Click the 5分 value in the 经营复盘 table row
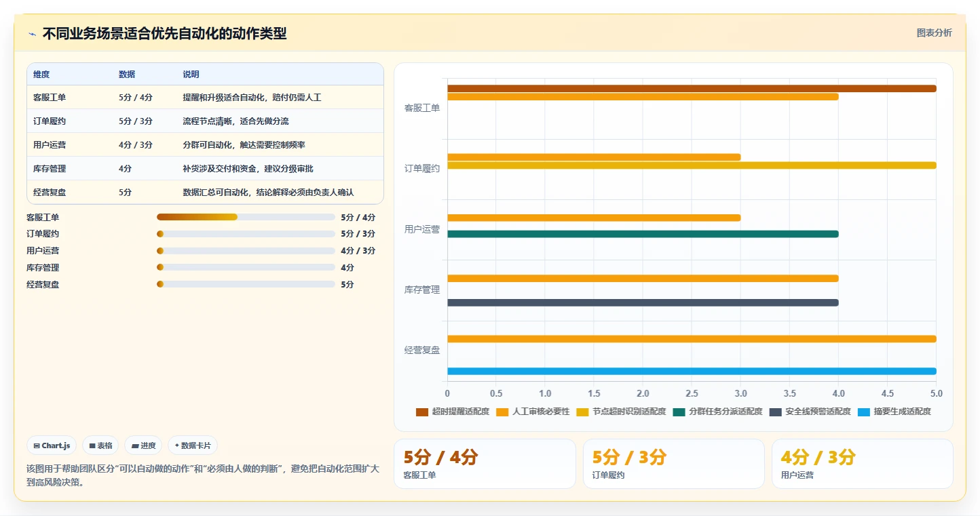Image resolution: width=980 pixels, height=516 pixels. tap(125, 193)
